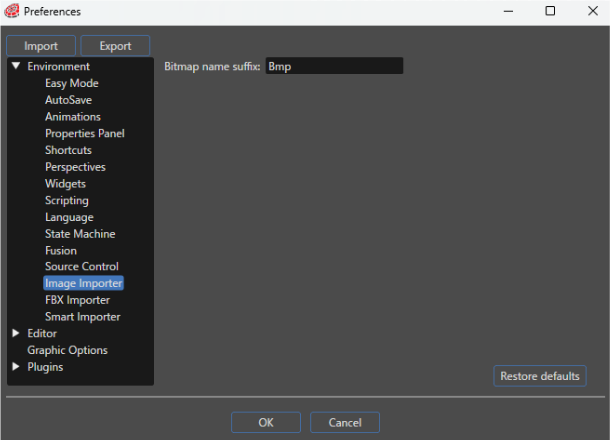Select the Environment category label

[x=59, y=67]
